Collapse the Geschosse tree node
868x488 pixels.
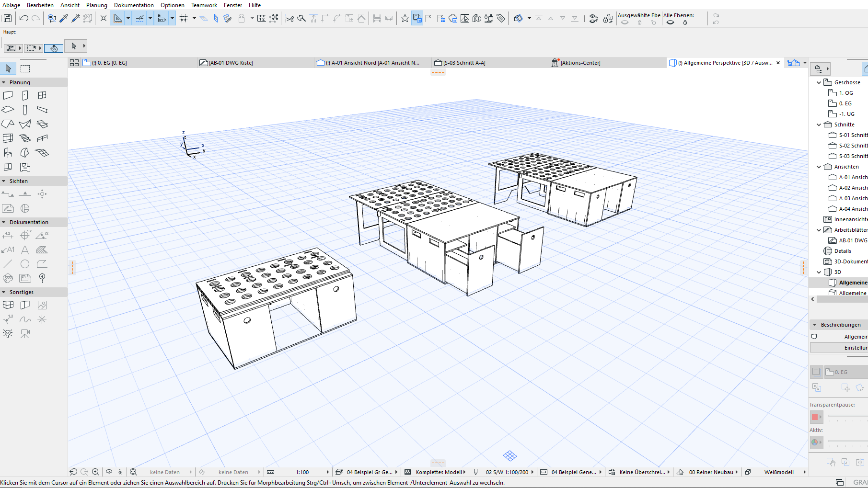(x=819, y=82)
